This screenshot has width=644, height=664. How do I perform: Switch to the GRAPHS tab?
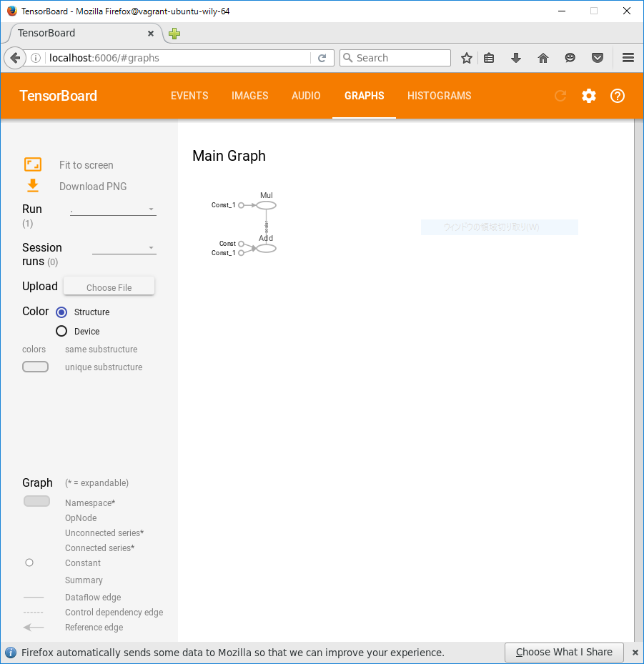tap(364, 96)
